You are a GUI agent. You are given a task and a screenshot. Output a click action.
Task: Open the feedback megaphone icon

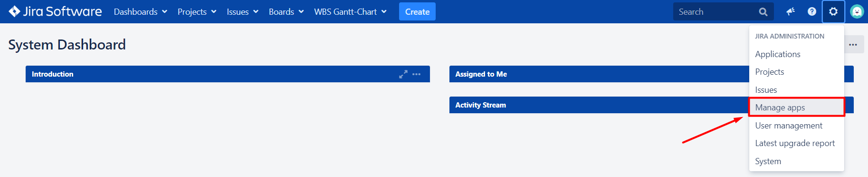point(791,11)
